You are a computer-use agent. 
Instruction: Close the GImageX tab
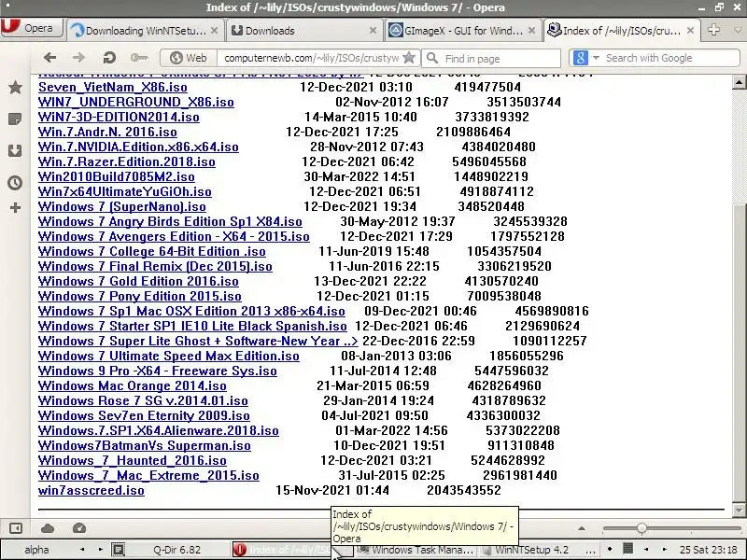(x=531, y=31)
